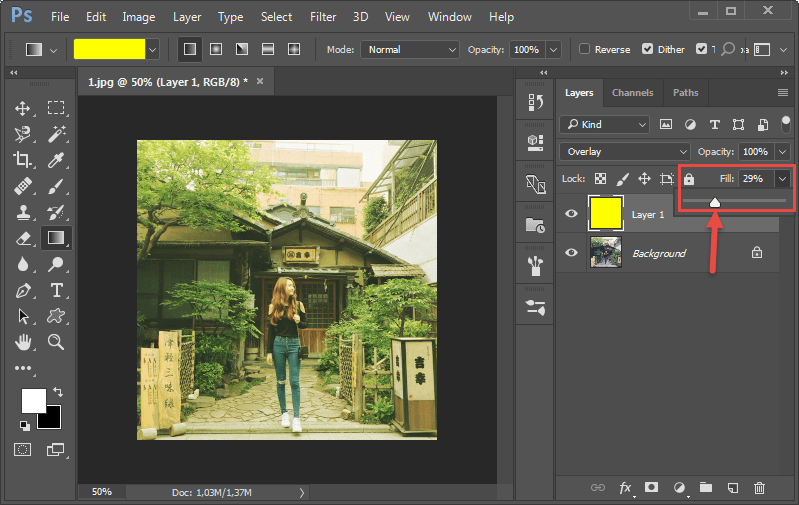This screenshot has width=799, height=505.
Task: Select the Crop tool
Action: click(x=23, y=160)
